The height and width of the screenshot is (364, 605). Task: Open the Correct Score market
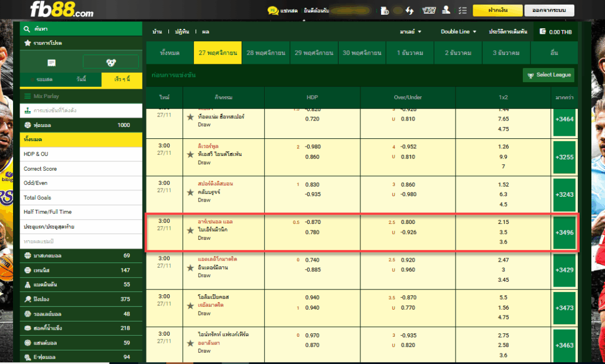click(81, 168)
